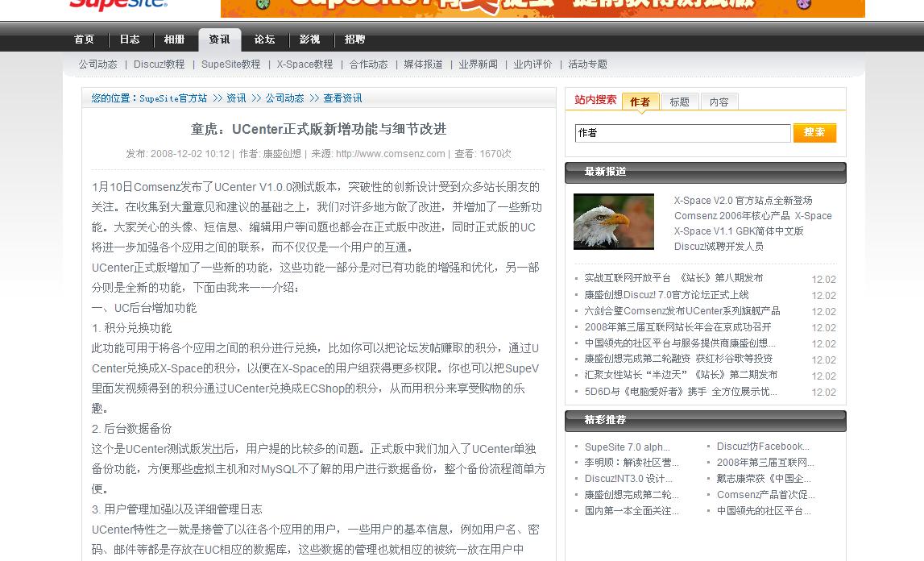
Task: Open 康盛创想Discuz! 7.0官方论坛正式上线 article
Action: coord(666,295)
